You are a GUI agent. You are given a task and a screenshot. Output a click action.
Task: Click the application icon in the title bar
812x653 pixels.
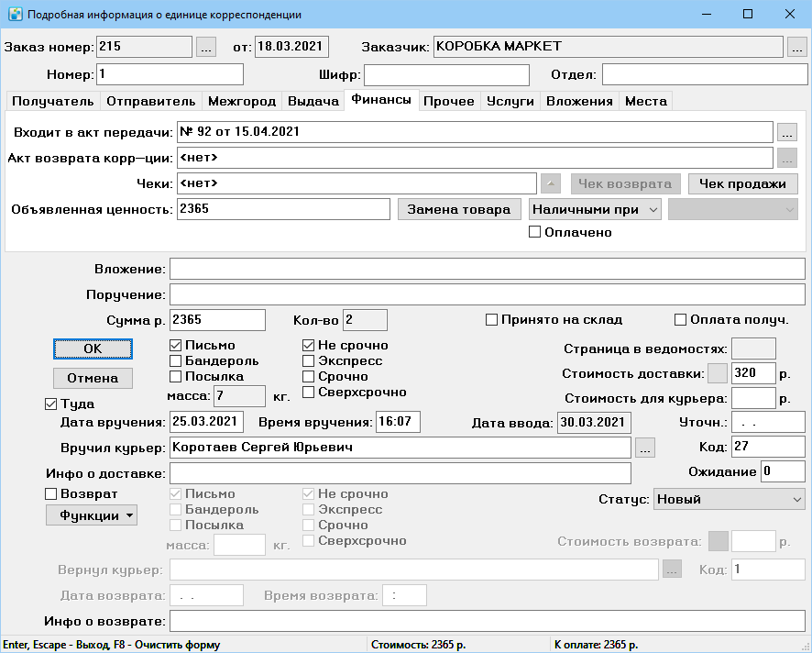pos(16,14)
